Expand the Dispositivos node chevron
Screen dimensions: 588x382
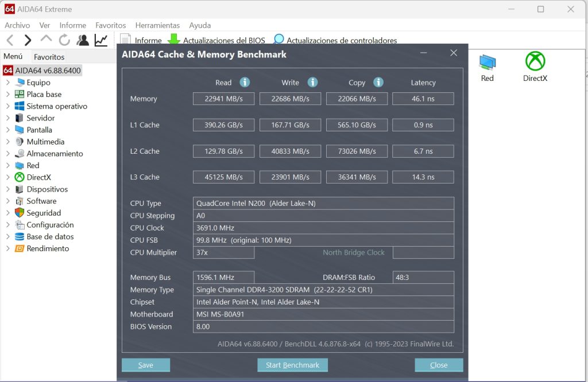pos(8,189)
